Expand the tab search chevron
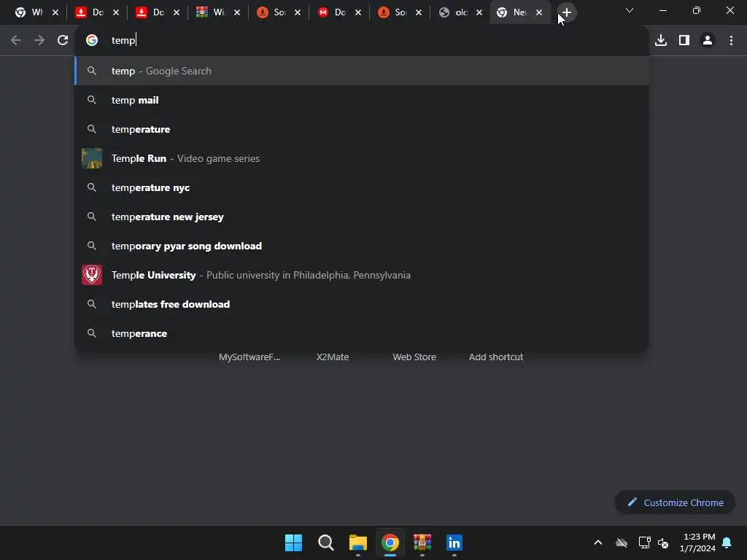The width and height of the screenshot is (747, 560). point(630,10)
